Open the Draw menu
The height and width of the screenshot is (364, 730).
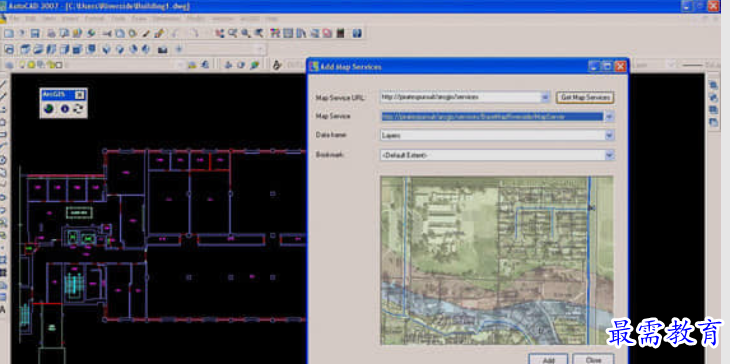point(139,19)
